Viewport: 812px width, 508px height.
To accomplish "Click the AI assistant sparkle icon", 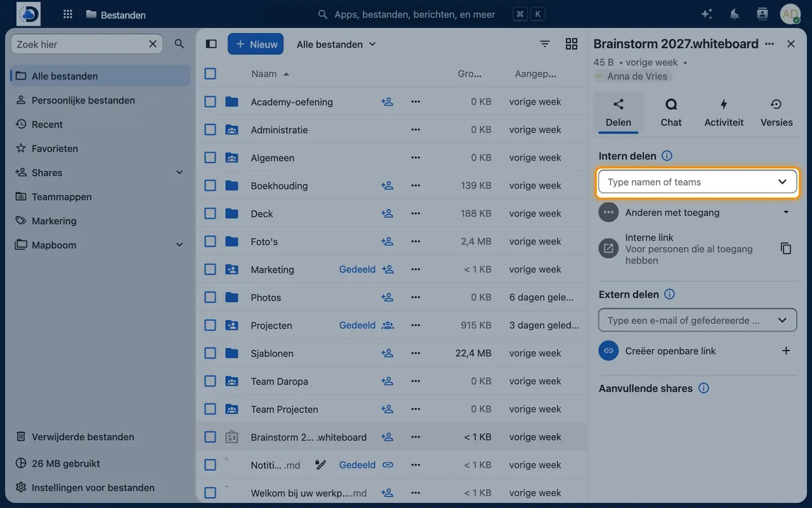I will [707, 14].
